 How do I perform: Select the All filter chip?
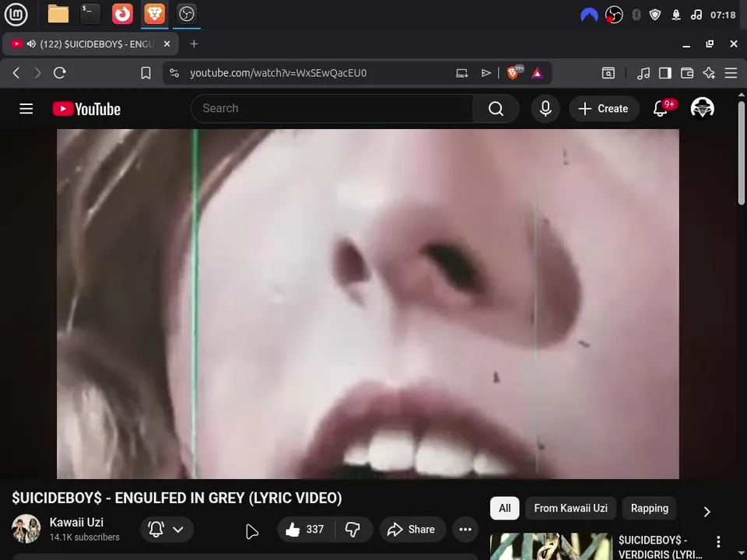504,508
